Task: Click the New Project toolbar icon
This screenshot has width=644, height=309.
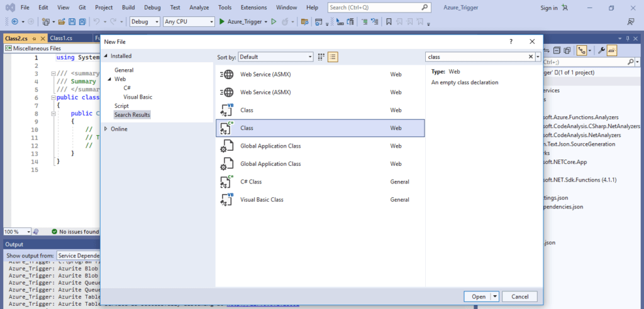Action: [45, 22]
